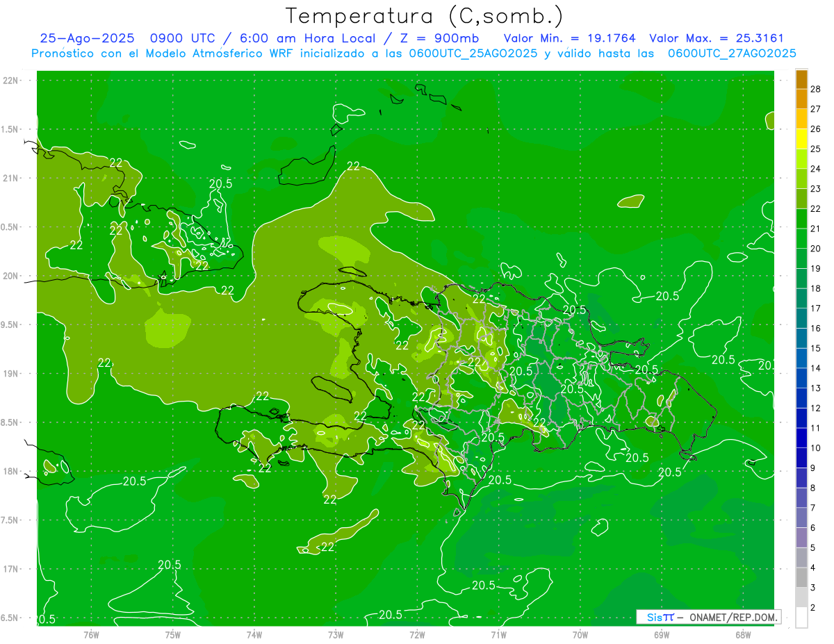
Task: Click the '18N' latitude axis label
Action: point(11,472)
